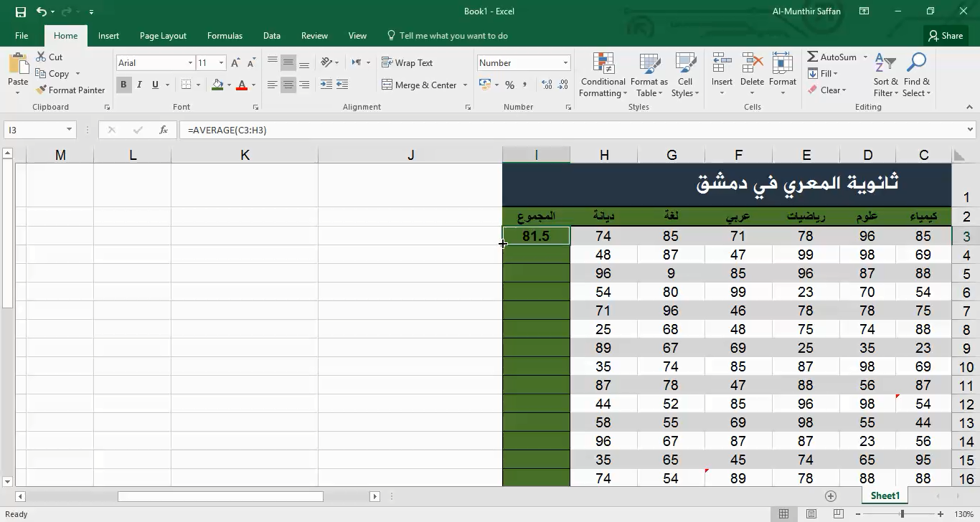Add a new sheet with plus button
980x522 pixels.
pos(831,496)
